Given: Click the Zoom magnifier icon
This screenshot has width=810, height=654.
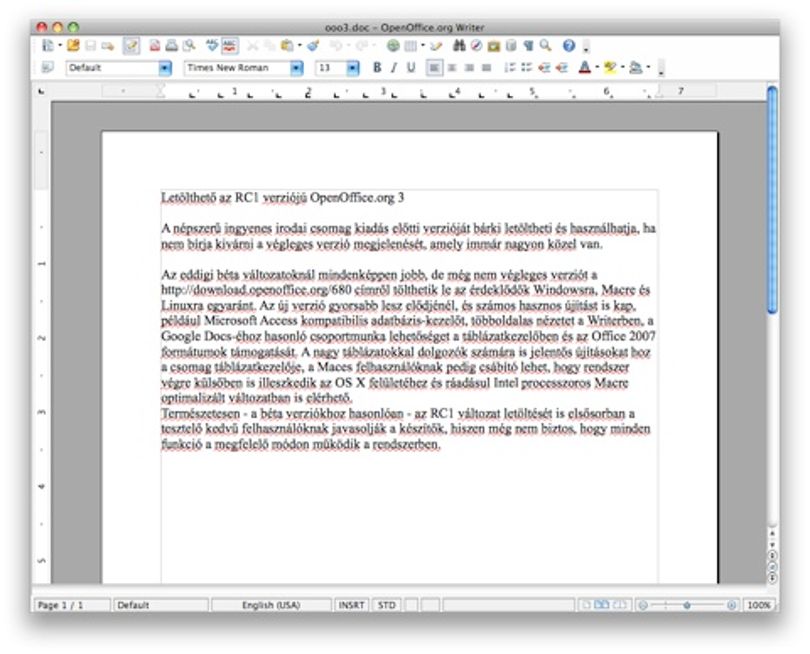Looking at the screenshot, I should click(546, 45).
